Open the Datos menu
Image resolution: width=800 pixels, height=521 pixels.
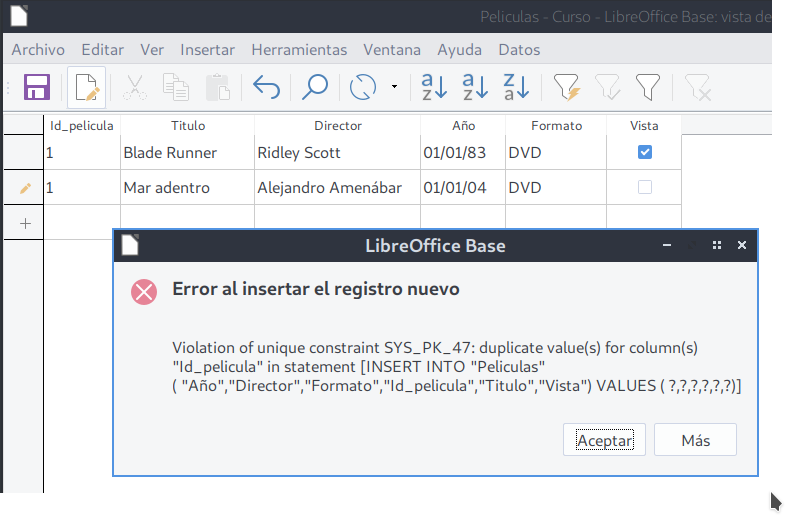[x=519, y=49]
